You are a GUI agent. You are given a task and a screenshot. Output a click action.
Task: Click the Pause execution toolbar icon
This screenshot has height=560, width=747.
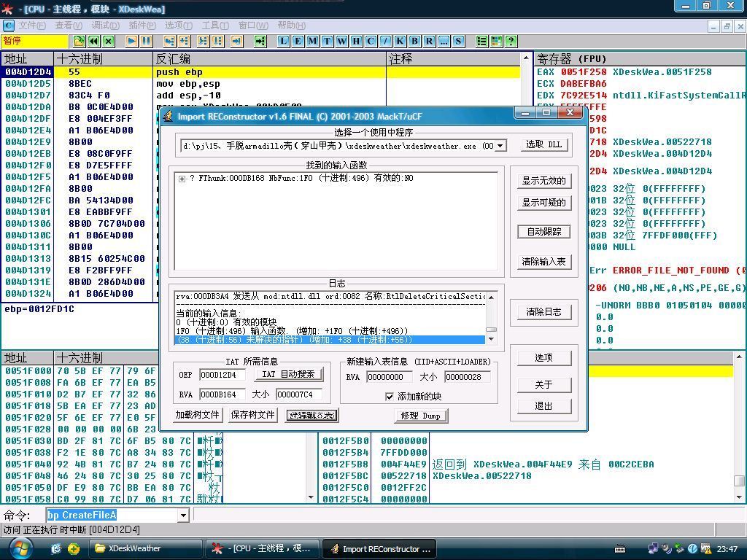pyautogui.click(x=146, y=41)
